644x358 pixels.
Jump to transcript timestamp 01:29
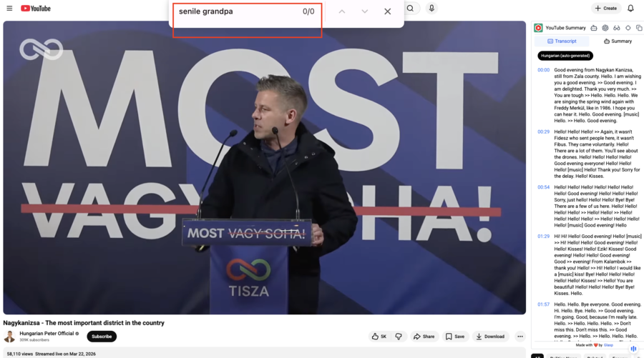tap(543, 237)
